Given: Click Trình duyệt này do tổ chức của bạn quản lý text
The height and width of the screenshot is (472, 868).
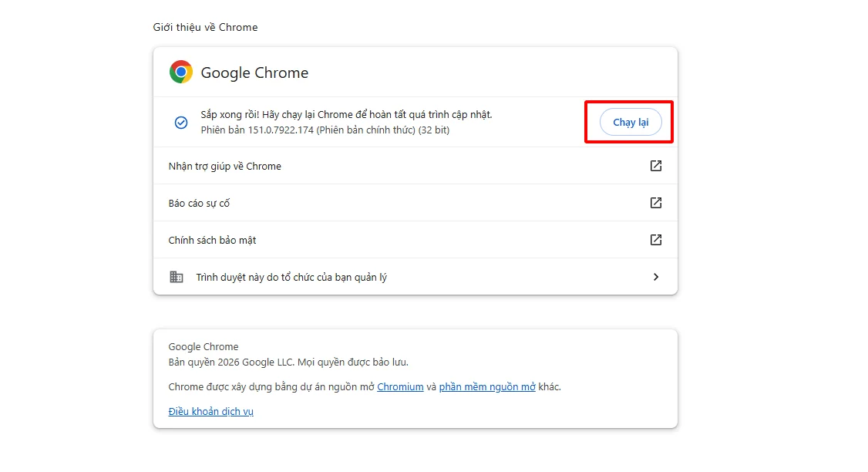Looking at the screenshot, I should coord(291,277).
